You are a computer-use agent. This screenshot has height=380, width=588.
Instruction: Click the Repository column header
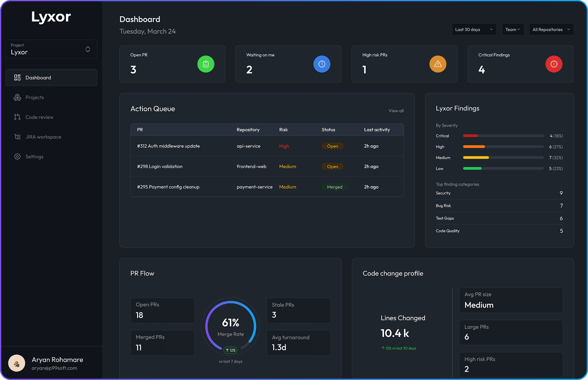pos(248,130)
